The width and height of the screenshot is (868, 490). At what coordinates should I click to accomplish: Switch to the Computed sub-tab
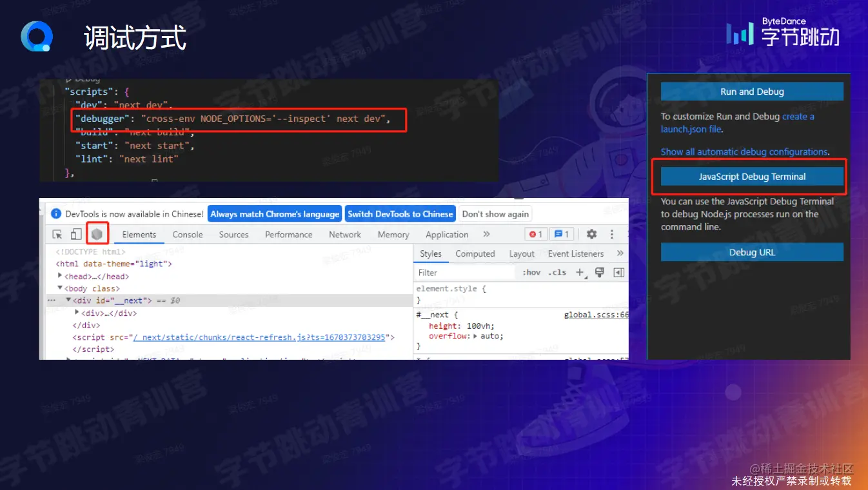[x=475, y=253]
